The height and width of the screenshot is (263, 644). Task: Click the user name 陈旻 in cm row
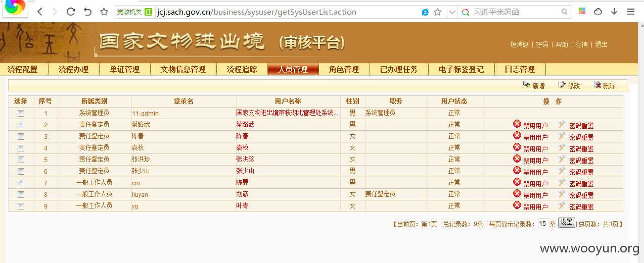pyautogui.click(x=242, y=182)
